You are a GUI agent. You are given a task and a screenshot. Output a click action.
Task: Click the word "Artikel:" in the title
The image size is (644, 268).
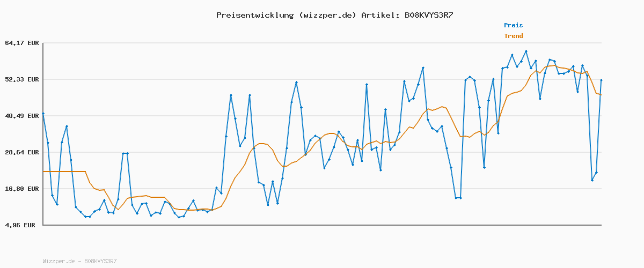380,15
